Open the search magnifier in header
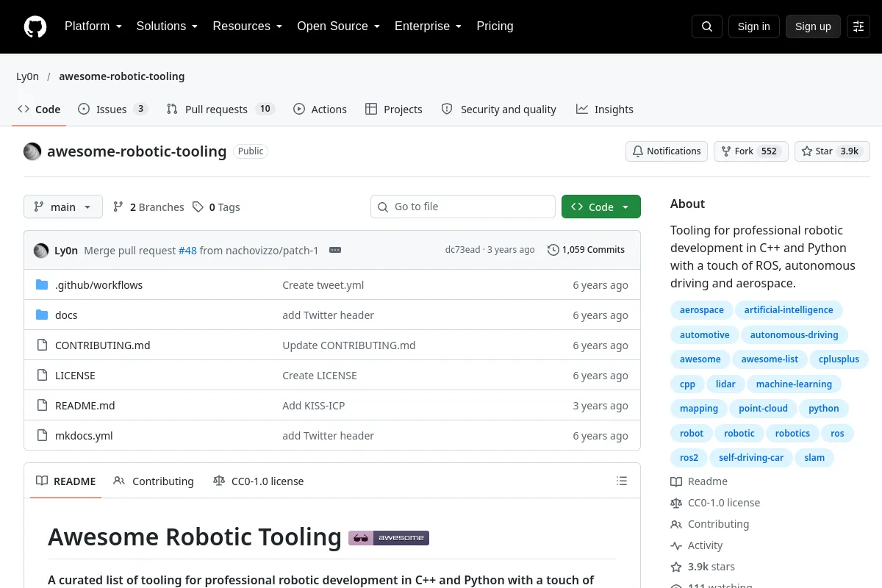Viewport: 882px width, 588px height. pyautogui.click(x=707, y=26)
